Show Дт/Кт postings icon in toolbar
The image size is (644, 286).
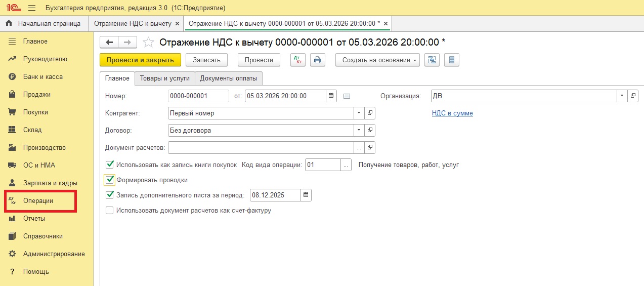298,60
